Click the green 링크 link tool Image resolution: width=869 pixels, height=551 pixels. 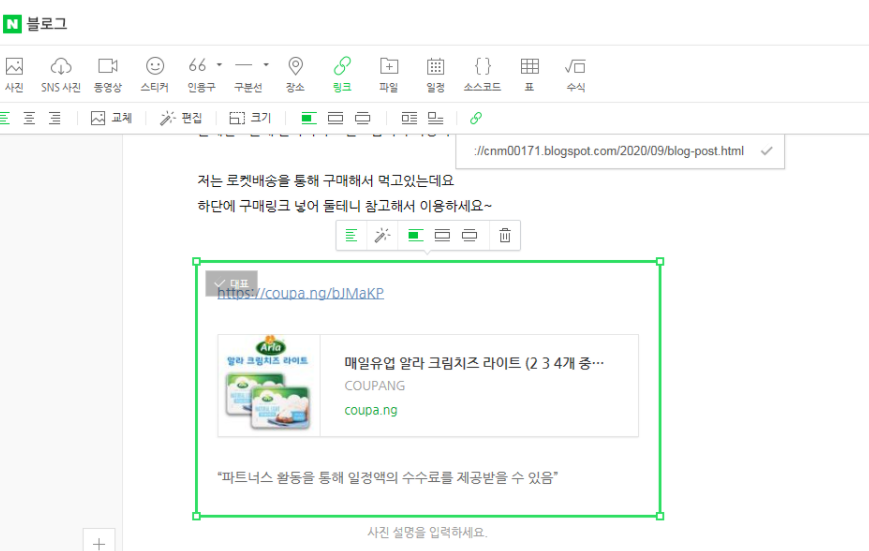click(342, 73)
